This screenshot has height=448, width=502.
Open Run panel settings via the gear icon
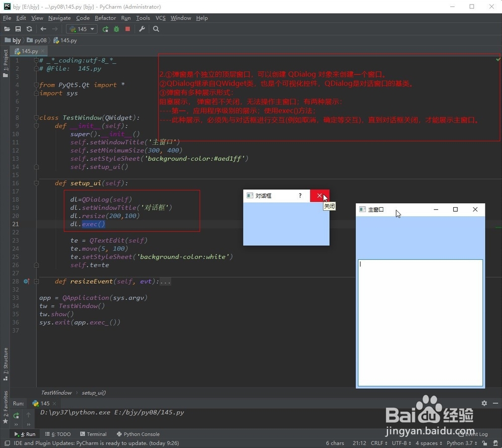484,403
